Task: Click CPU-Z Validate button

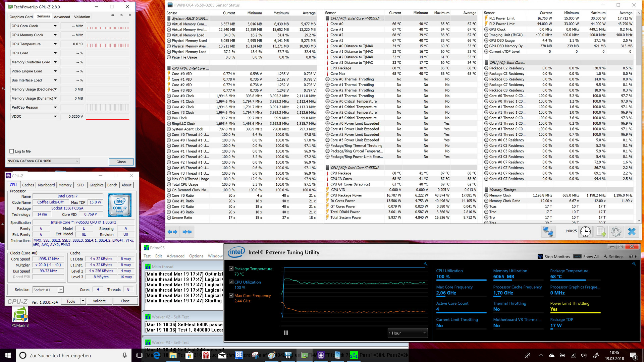Action: (99, 301)
